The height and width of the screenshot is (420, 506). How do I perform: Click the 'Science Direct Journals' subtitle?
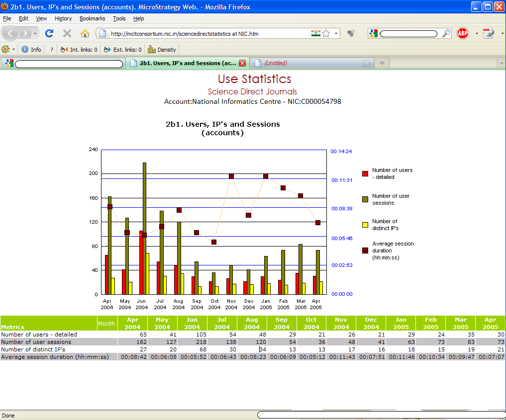click(x=252, y=91)
